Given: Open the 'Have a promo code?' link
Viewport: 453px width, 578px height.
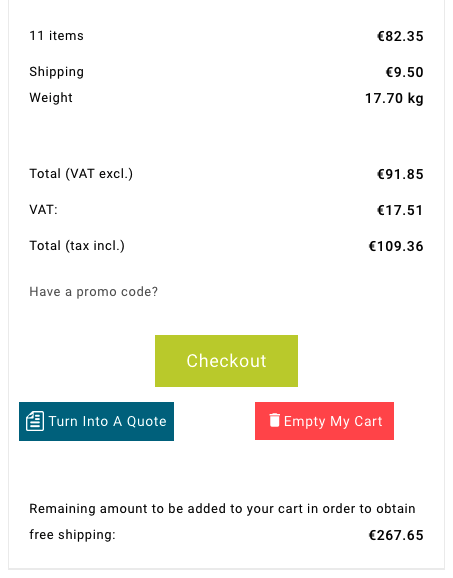Looking at the screenshot, I should [94, 292].
